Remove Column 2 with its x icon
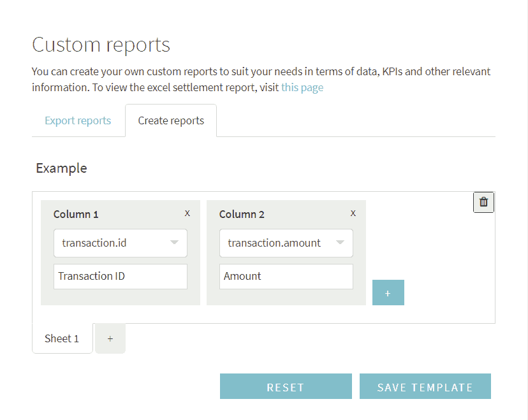This screenshot has height=420, width=528. 353,214
